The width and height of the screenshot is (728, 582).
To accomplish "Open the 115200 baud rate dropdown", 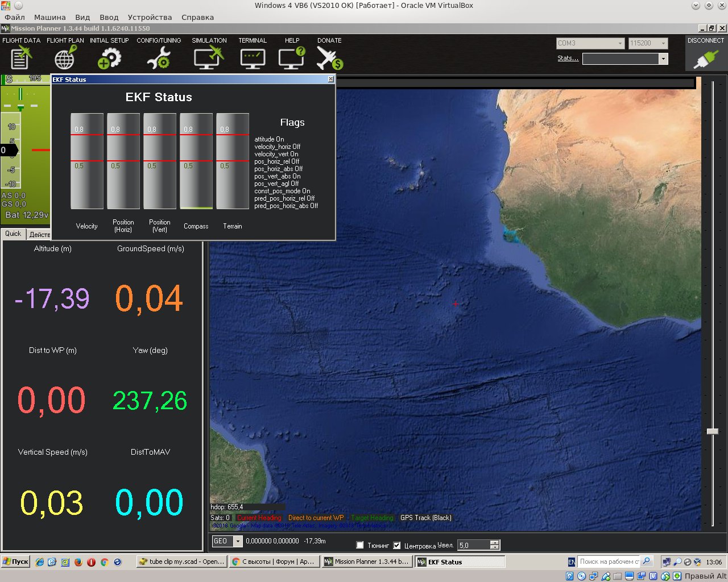I will (x=663, y=43).
